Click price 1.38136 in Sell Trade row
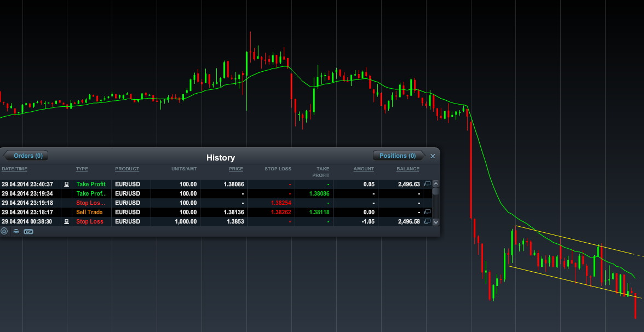The image size is (644, 332). click(234, 212)
